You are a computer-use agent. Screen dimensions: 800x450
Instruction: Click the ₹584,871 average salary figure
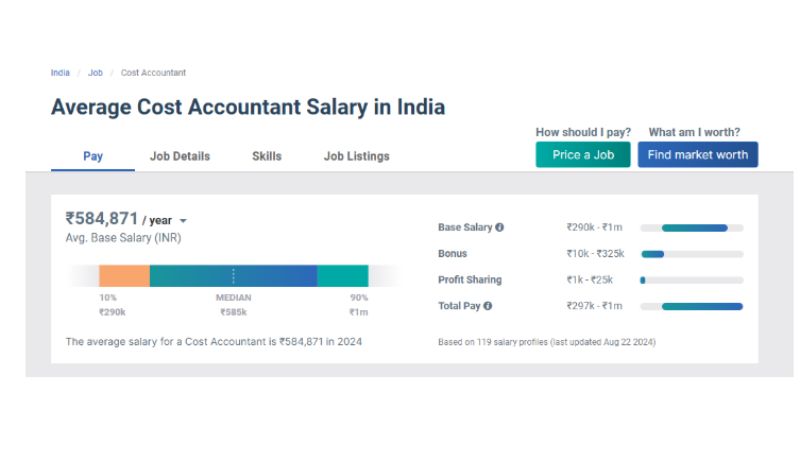click(x=101, y=218)
